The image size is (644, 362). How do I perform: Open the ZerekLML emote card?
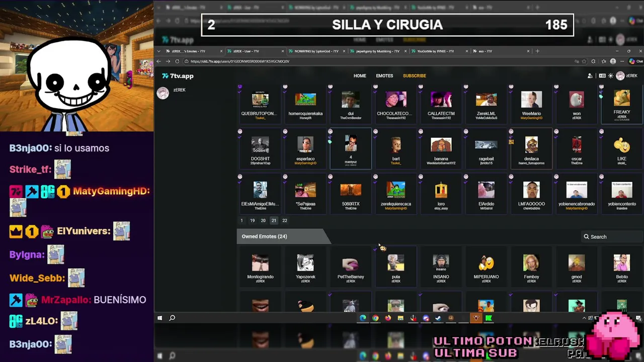click(x=487, y=103)
